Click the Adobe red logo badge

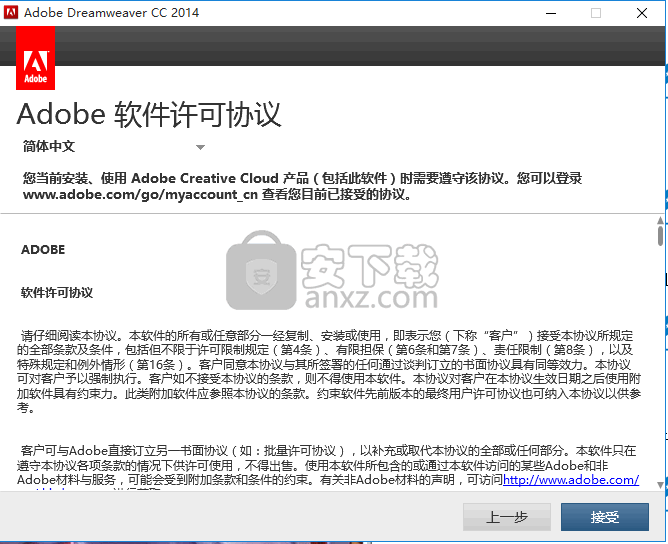(35, 58)
